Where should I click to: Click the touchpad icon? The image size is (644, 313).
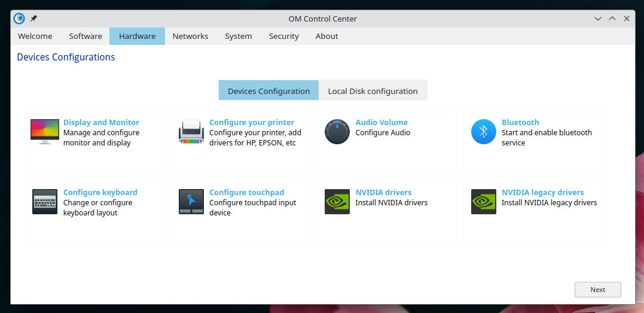pos(191,202)
